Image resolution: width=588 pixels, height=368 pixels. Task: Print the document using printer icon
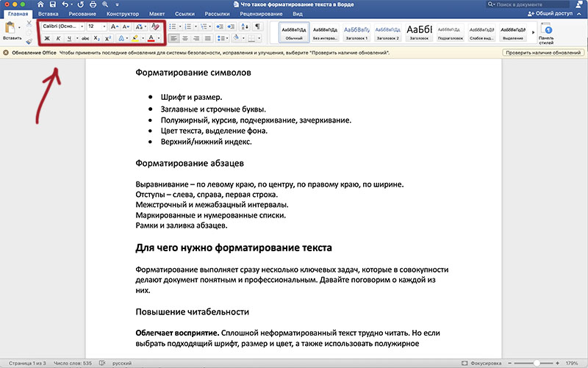[93, 4]
